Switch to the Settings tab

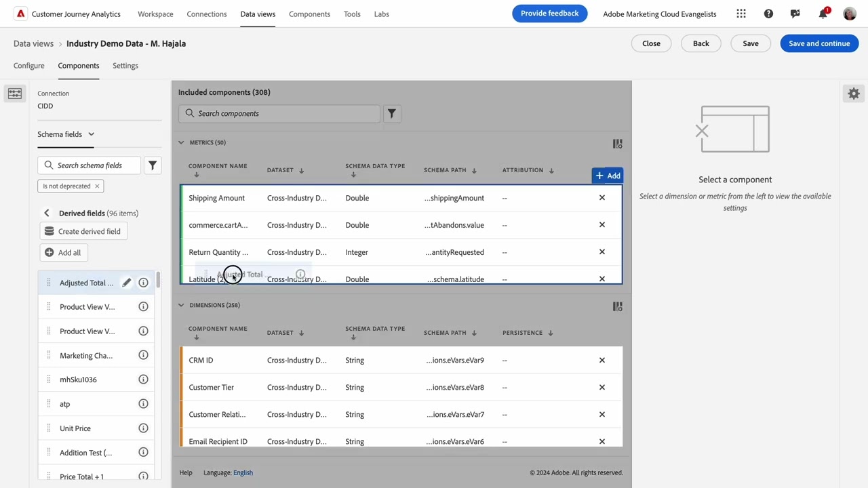tap(125, 66)
